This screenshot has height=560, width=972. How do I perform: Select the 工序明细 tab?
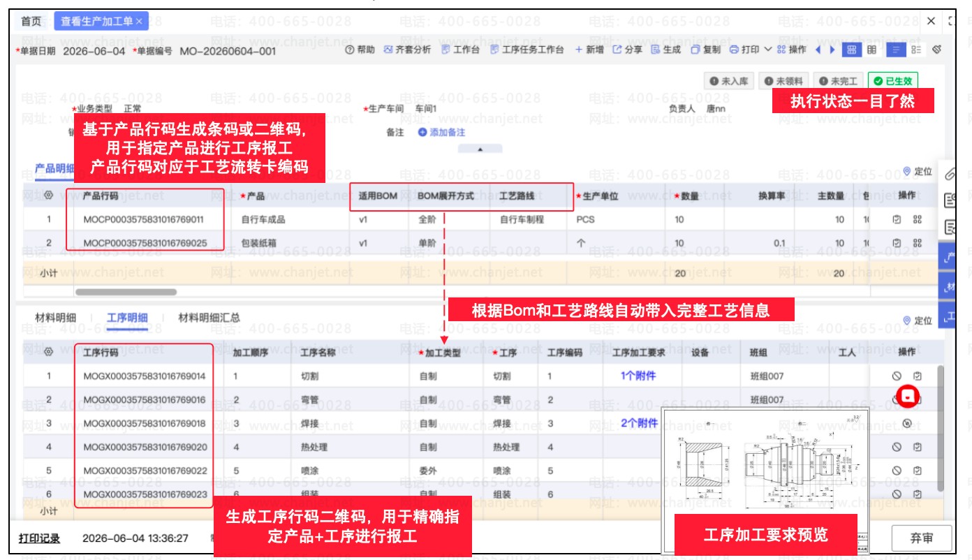point(127,318)
